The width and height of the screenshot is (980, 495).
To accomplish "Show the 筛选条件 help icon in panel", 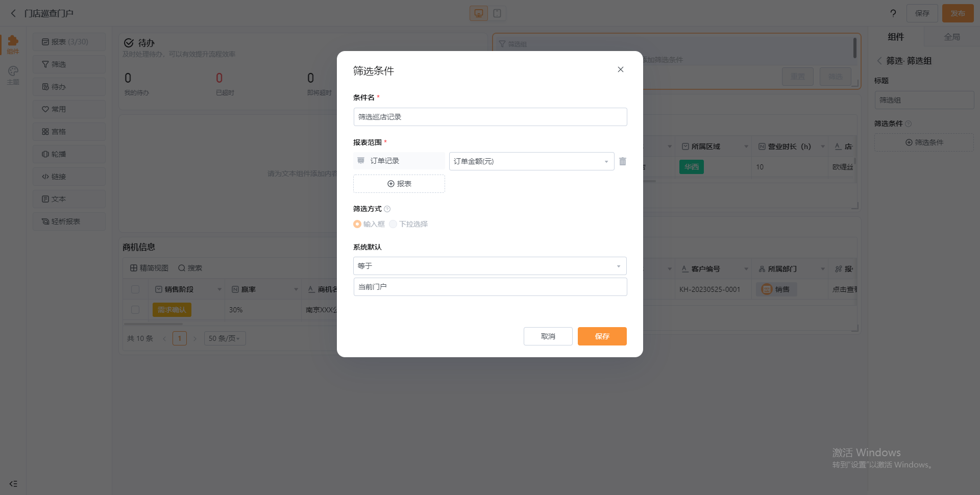I will point(909,123).
